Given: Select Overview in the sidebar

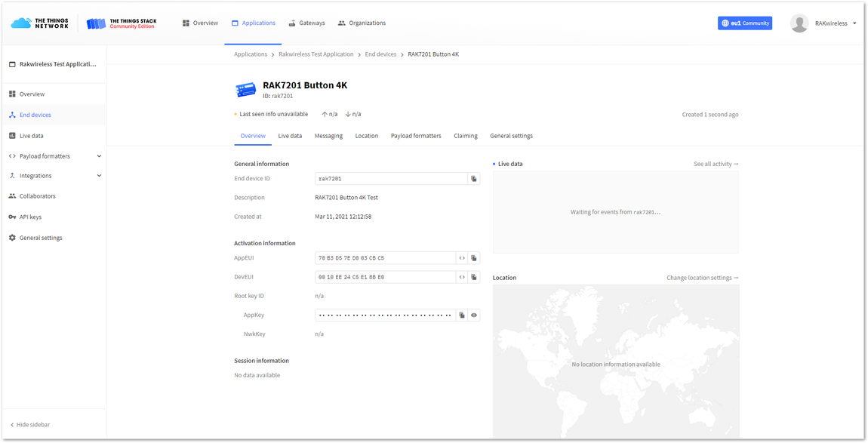Looking at the screenshot, I should pyautogui.click(x=54, y=94).
